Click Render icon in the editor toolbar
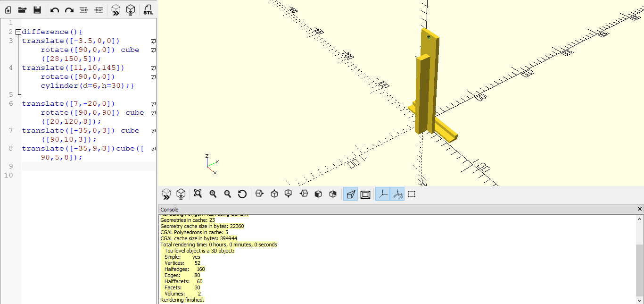The height and width of the screenshot is (304, 644). click(x=131, y=10)
